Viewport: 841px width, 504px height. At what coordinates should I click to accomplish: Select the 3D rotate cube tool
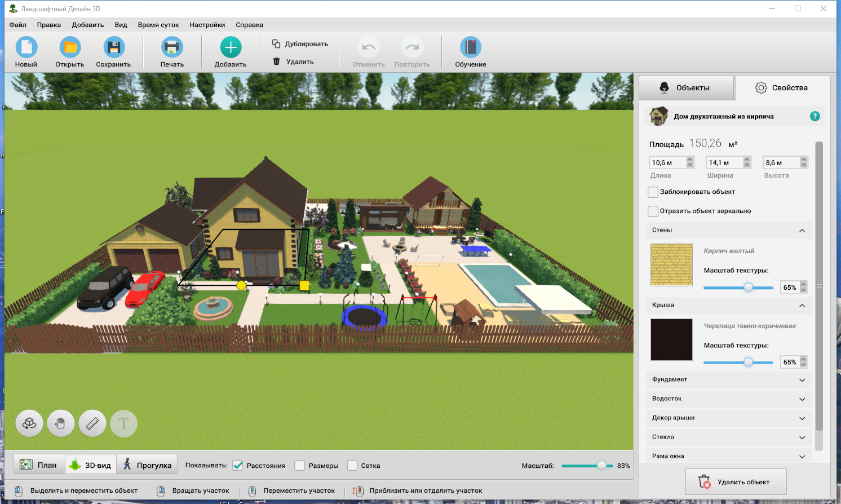click(x=29, y=423)
